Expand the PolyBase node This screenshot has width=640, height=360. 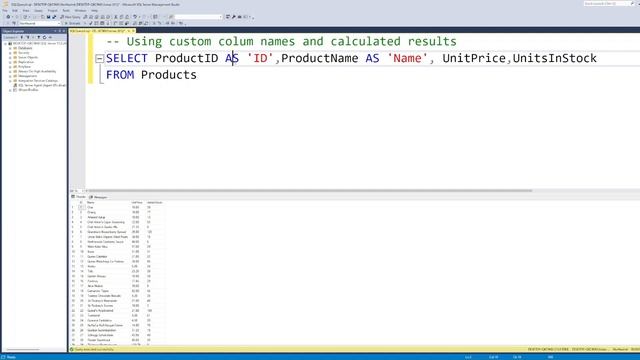(x=10, y=67)
